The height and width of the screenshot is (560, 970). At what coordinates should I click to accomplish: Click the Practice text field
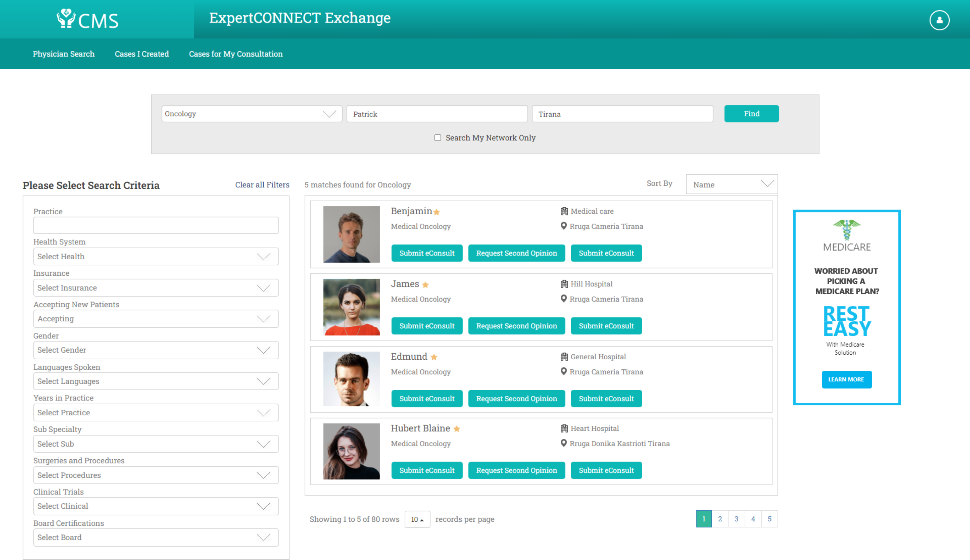click(156, 225)
